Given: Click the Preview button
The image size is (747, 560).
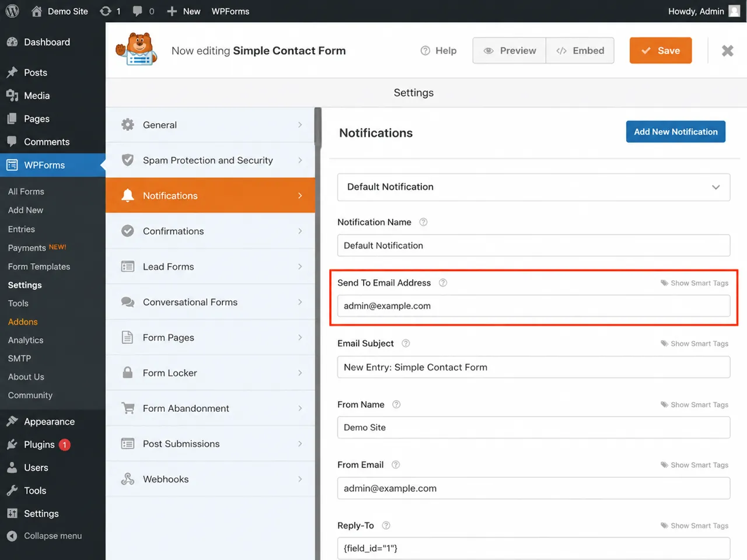Looking at the screenshot, I should 509,51.
